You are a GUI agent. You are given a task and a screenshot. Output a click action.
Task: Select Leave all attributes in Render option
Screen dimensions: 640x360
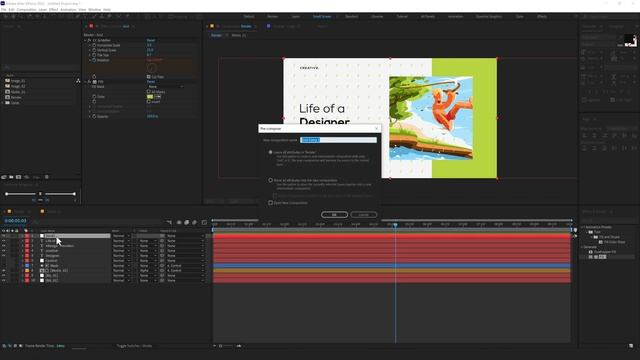tap(271, 152)
